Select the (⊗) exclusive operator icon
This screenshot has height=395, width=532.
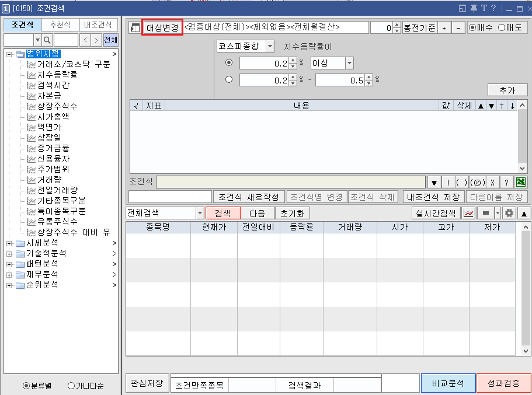point(477,181)
